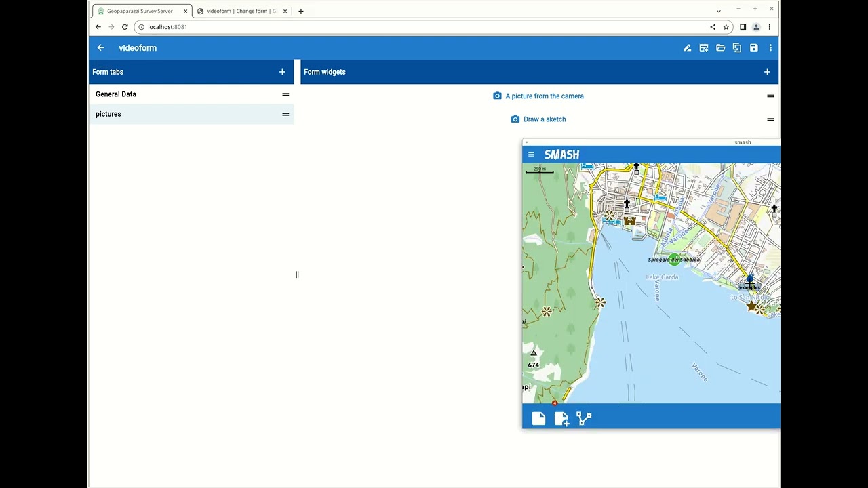Image resolution: width=868 pixels, height=488 pixels.
Task: Open the browser side panel
Action: coord(743,27)
